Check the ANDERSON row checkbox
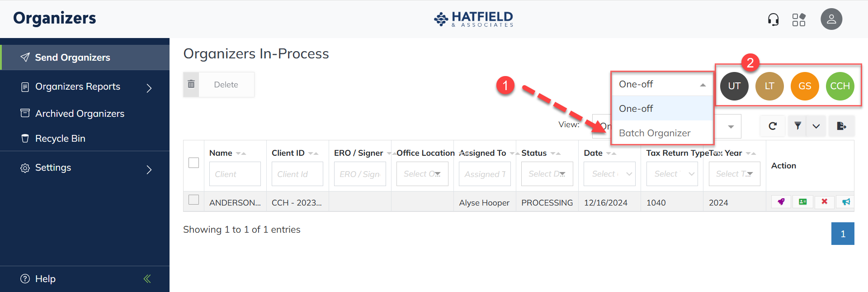This screenshot has width=868, height=292. [x=193, y=200]
